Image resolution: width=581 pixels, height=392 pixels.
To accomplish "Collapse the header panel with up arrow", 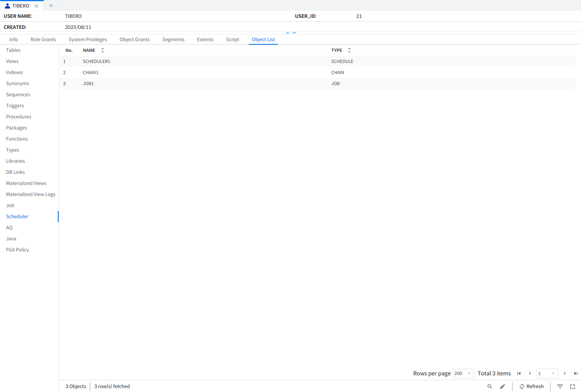I will click(x=288, y=33).
